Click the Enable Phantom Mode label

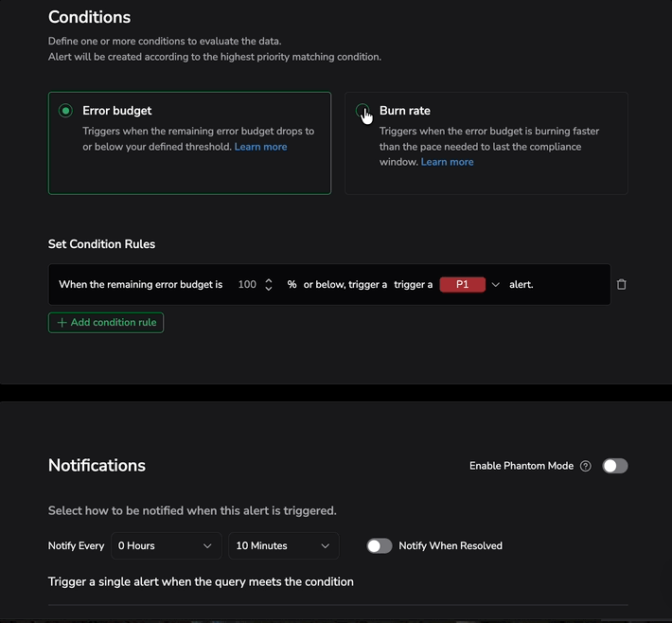click(x=521, y=466)
